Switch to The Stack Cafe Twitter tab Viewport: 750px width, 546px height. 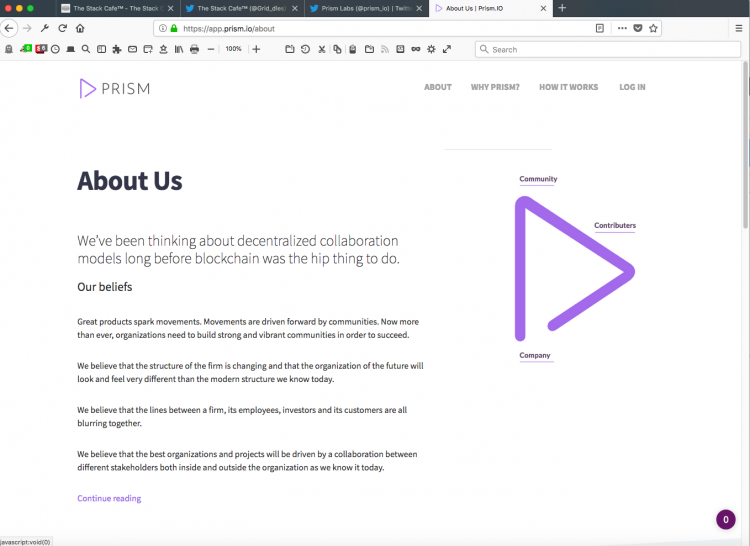(242, 8)
